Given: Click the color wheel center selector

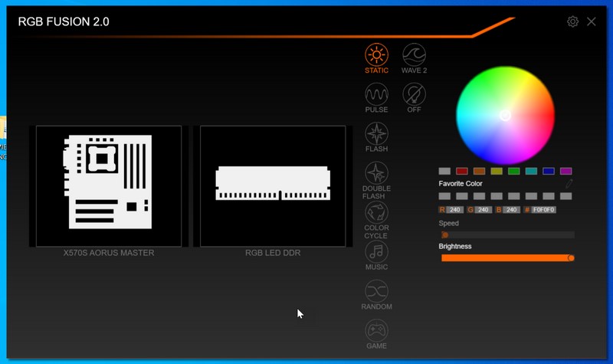Looking at the screenshot, I should (x=505, y=116).
